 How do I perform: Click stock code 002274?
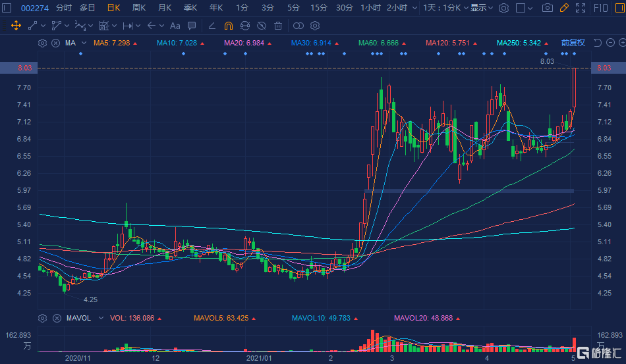click(x=35, y=8)
